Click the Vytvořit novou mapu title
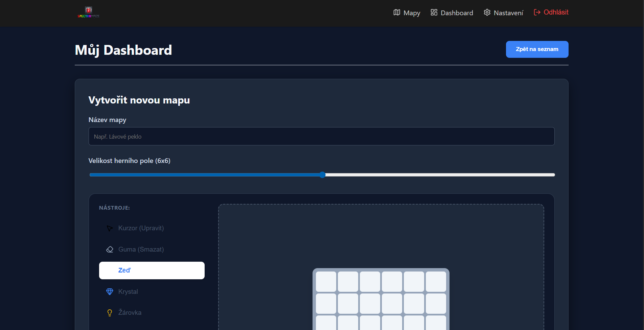Viewport: 644px width, 330px height. tap(139, 100)
